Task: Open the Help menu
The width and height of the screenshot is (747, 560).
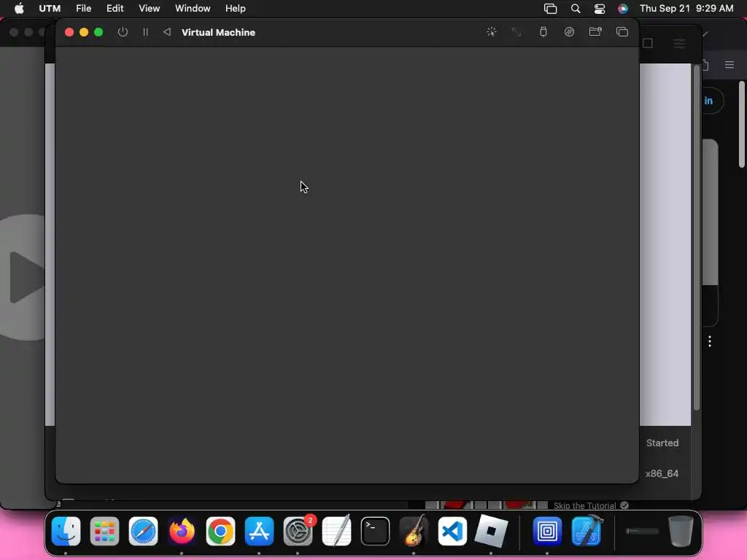Action: point(236,9)
